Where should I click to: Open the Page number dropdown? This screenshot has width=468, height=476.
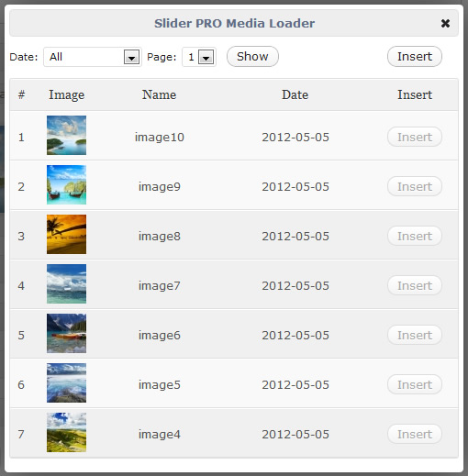pos(199,57)
